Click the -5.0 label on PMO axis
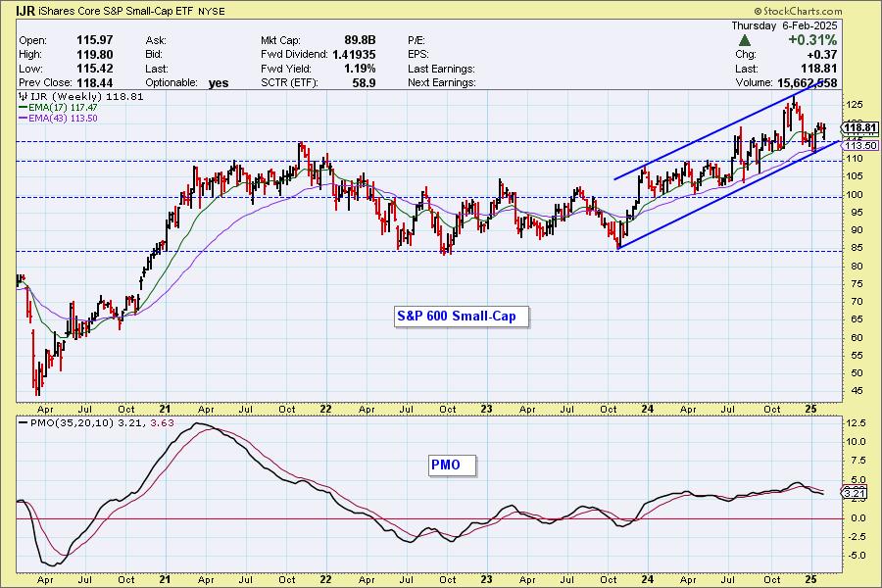 (856, 556)
